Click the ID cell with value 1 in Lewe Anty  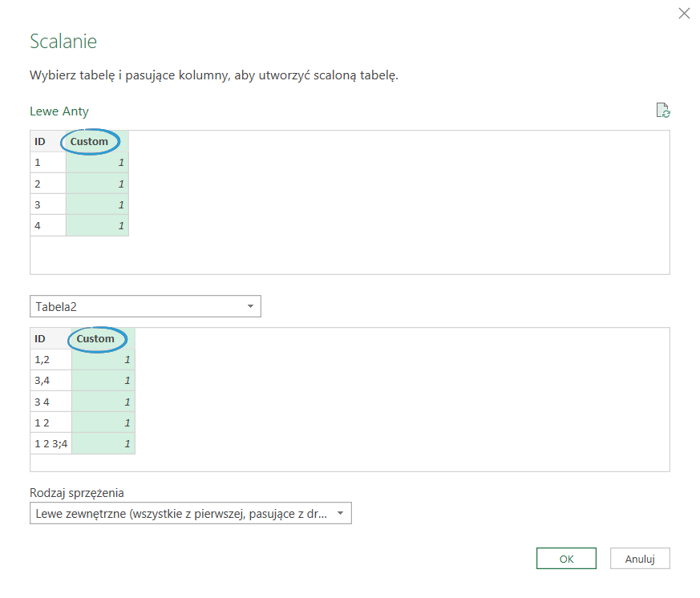point(47,162)
